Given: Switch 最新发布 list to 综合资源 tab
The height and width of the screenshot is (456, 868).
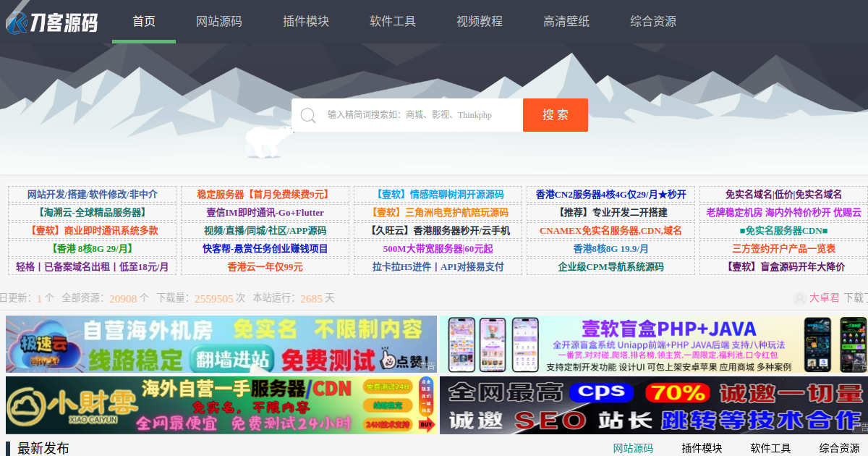Looking at the screenshot, I should click(x=839, y=449).
